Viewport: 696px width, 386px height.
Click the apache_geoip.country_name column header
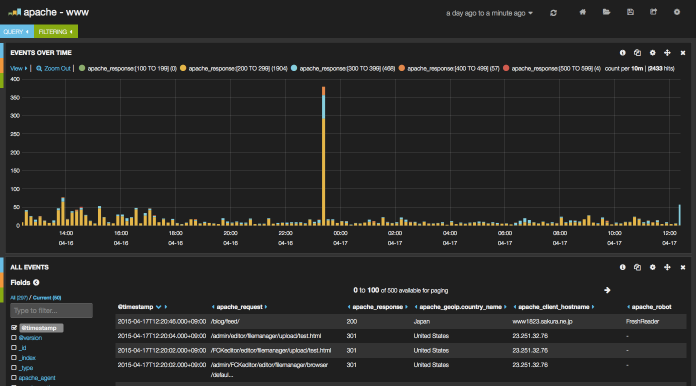coord(460,307)
